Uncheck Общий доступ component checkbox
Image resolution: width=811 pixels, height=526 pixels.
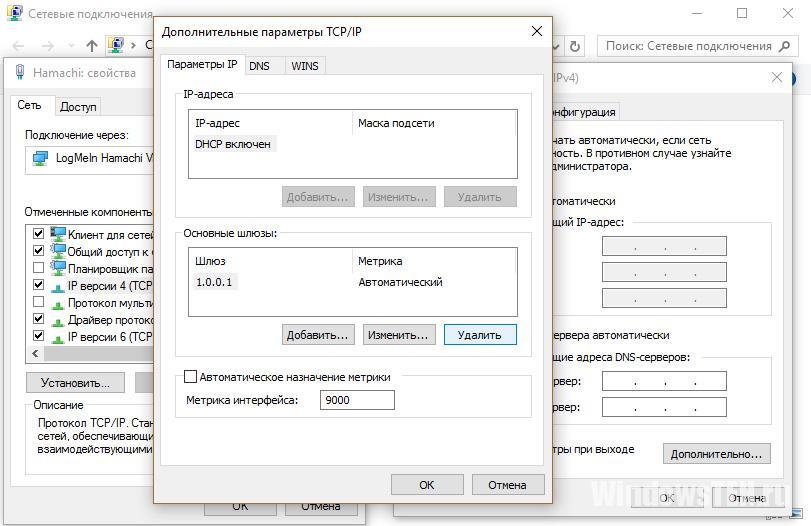(x=38, y=250)
